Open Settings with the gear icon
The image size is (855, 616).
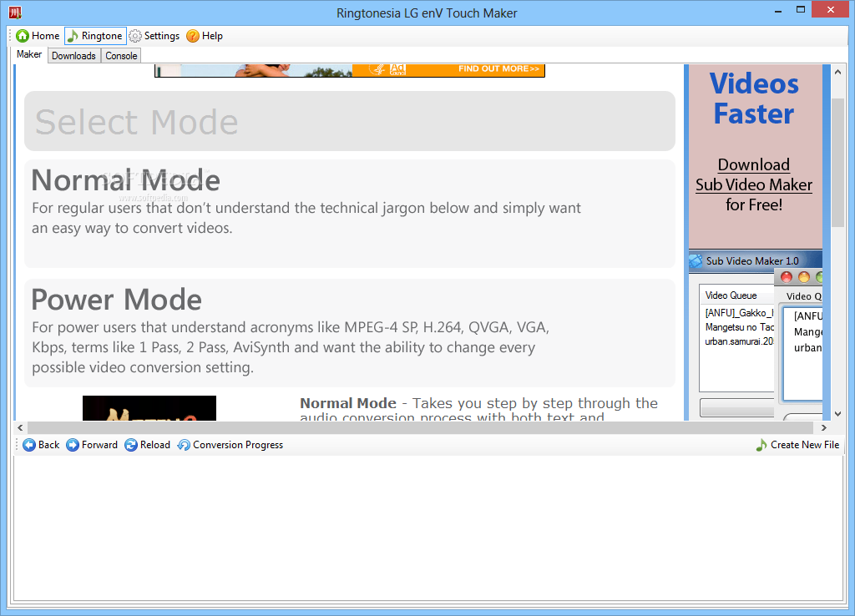tap(134, 36)
